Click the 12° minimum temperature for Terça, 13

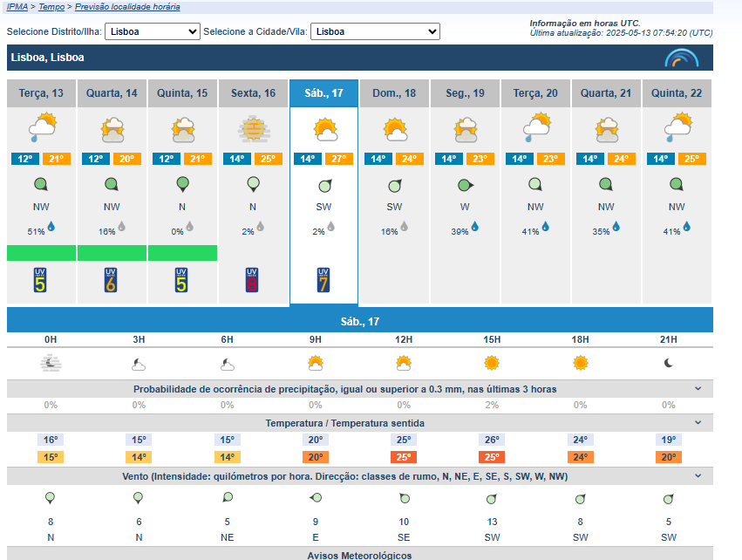coord(25,159)
